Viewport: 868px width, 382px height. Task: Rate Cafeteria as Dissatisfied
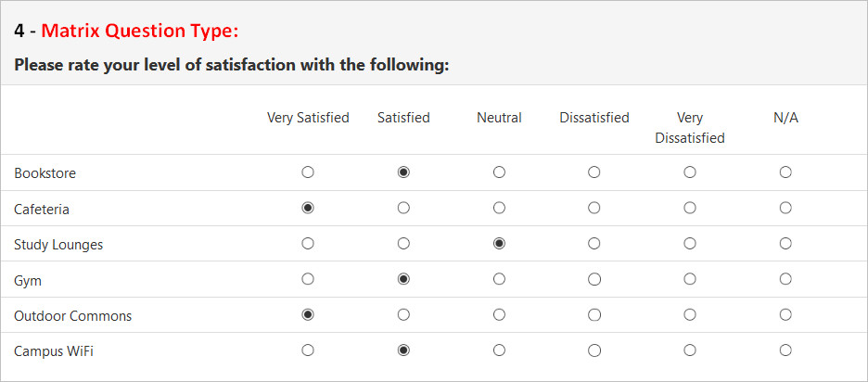[594, 208]
